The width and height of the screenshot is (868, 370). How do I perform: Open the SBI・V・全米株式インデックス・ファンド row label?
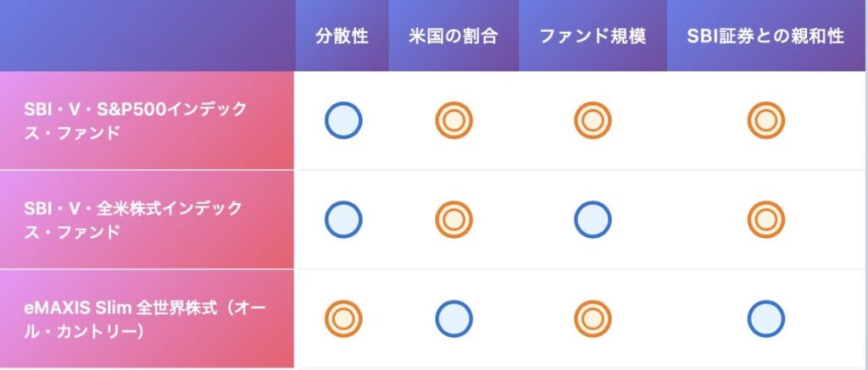click(147, 219)
